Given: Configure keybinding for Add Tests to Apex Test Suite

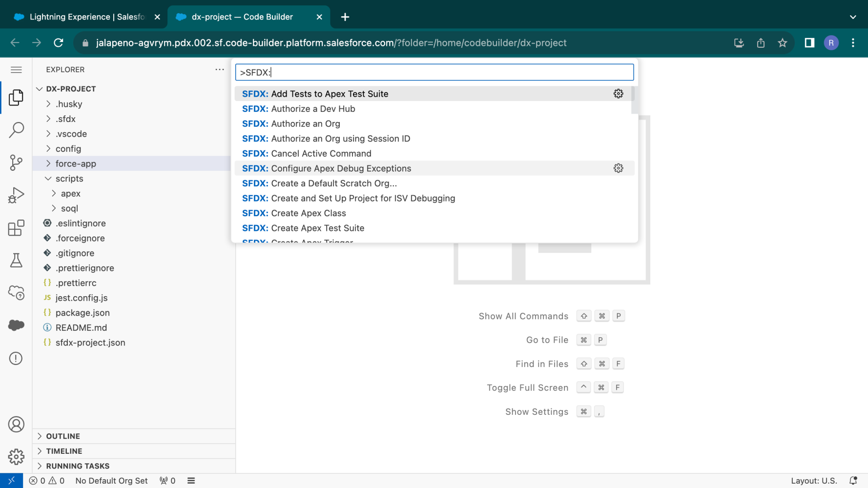Looking at the screenshot, I should pos(619,94).
